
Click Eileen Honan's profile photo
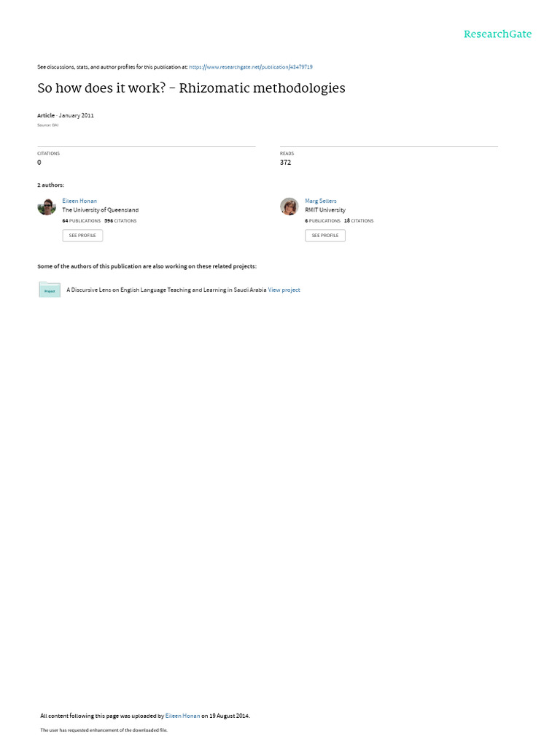[47, 206]
